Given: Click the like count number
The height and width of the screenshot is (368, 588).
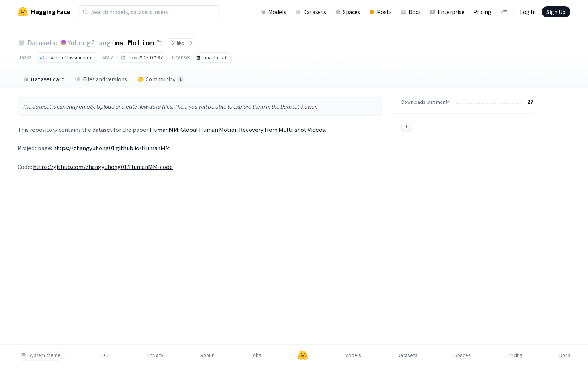Looking at the screenshot, I should pyautogui.click(x=190, y=43).
